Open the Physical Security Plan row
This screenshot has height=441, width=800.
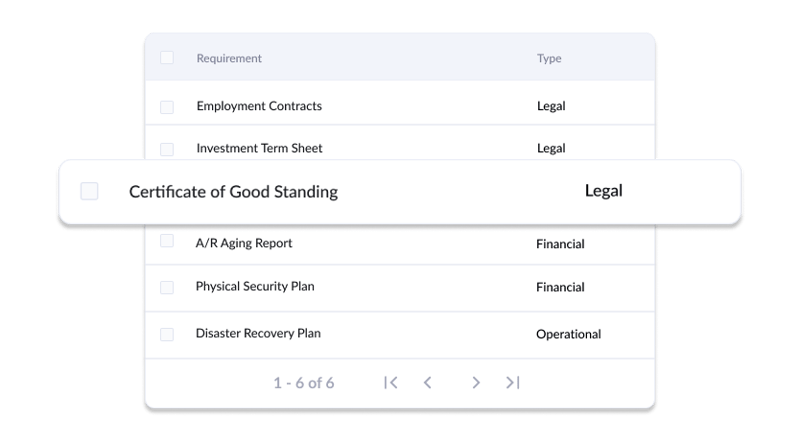click(255, 286)
